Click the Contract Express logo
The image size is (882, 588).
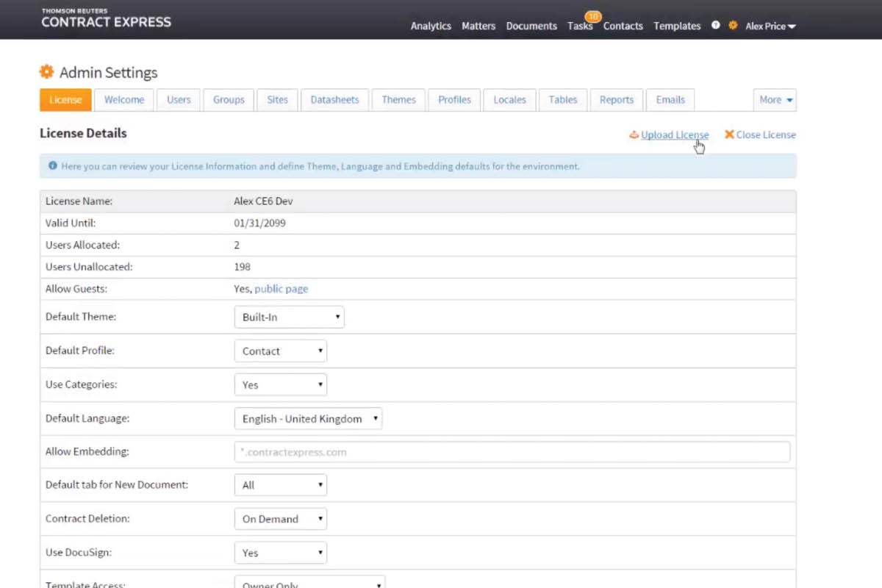[x=106, y=19]
